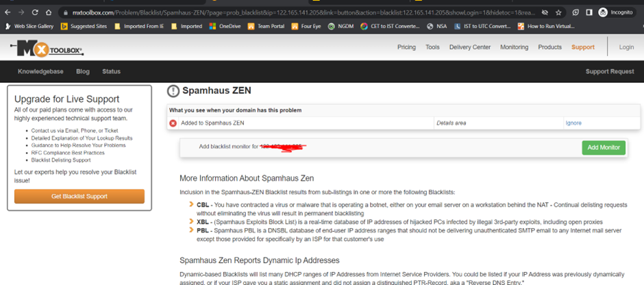The width and height of the screenshot is (644, 285).
Task: Open IST to UTC Converter bookmark
Action: pos(482,26)
